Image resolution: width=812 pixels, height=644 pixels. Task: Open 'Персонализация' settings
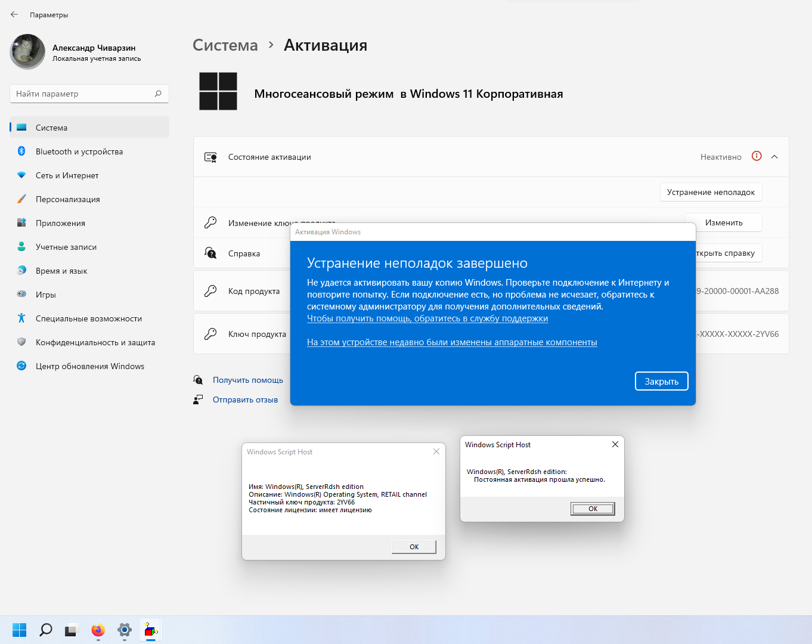tap(89, 199)
